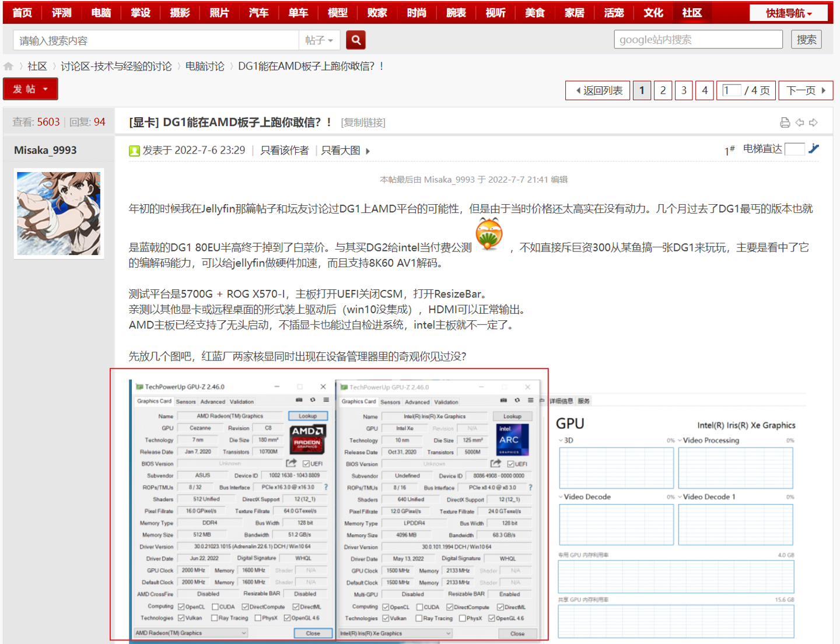Screen dimensions: 840x644
Task: Click the 复制链接 copy link
Action: pos(363,123)
